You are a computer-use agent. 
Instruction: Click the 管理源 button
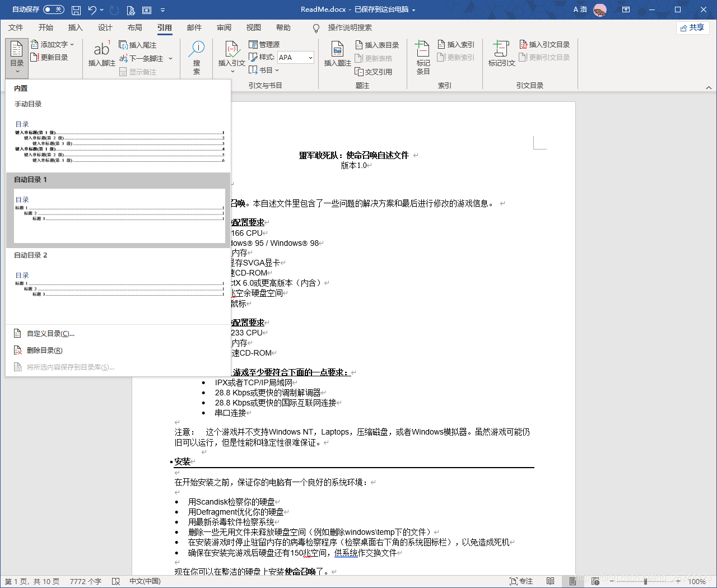tap(264, 44)
